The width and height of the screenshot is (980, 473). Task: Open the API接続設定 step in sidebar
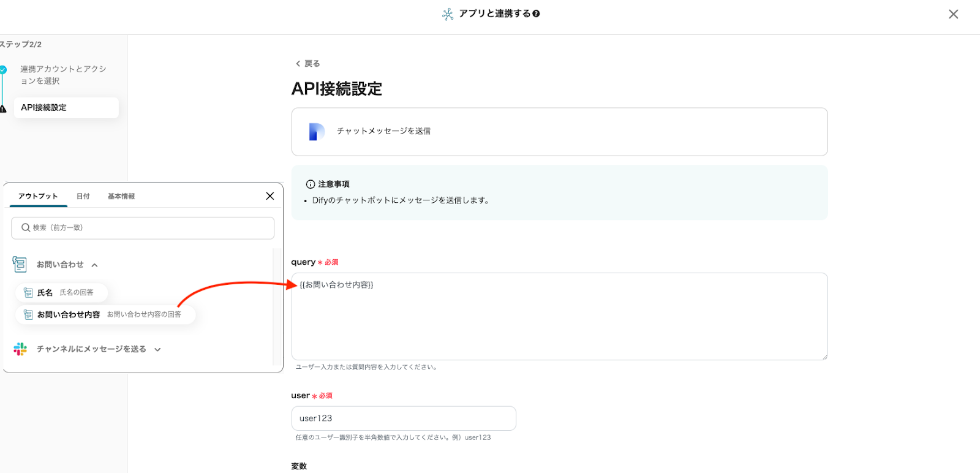[x=66, y=108]
